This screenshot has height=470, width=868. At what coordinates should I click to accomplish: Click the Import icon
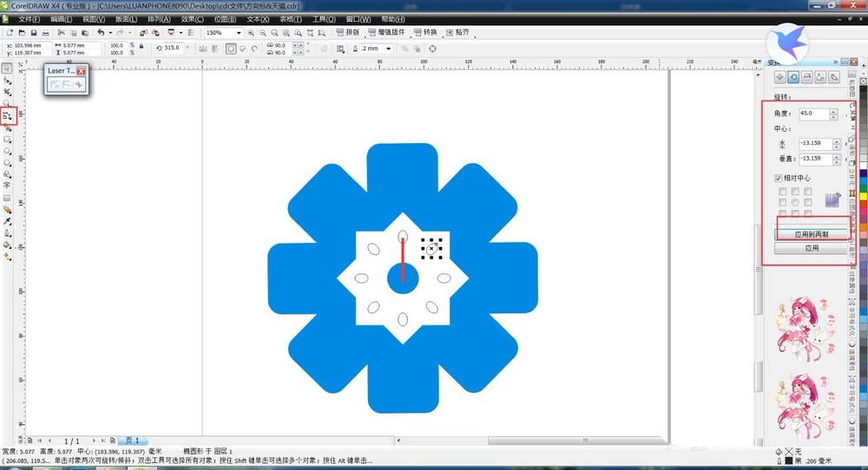click(143, 33)
